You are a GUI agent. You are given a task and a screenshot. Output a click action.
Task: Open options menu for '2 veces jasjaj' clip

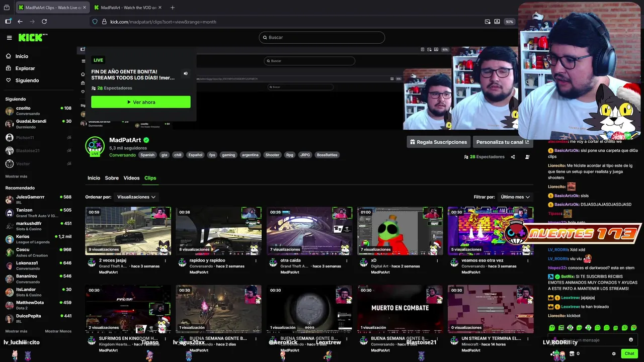[x=165, y=260]
